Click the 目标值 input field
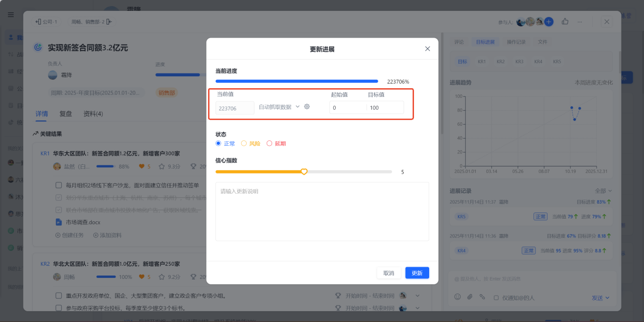644x322 pixels. tap(385, 108)
